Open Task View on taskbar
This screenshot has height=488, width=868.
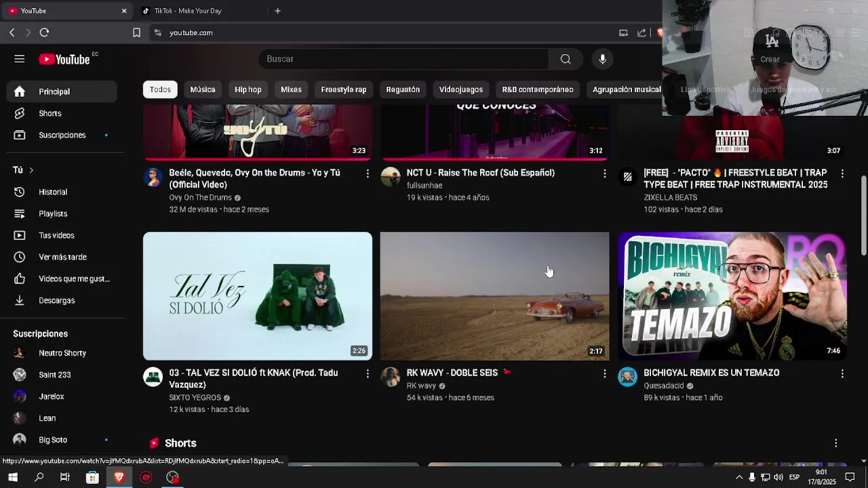[65, 477]
